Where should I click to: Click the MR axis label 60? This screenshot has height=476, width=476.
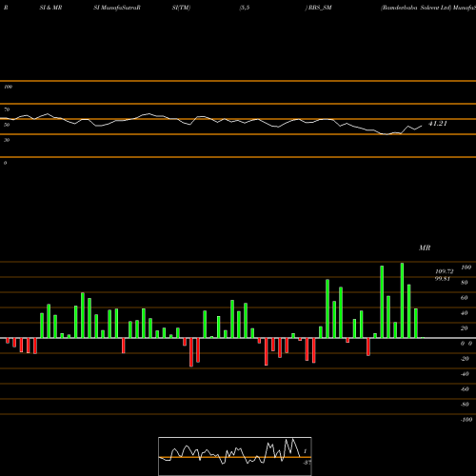465,298
